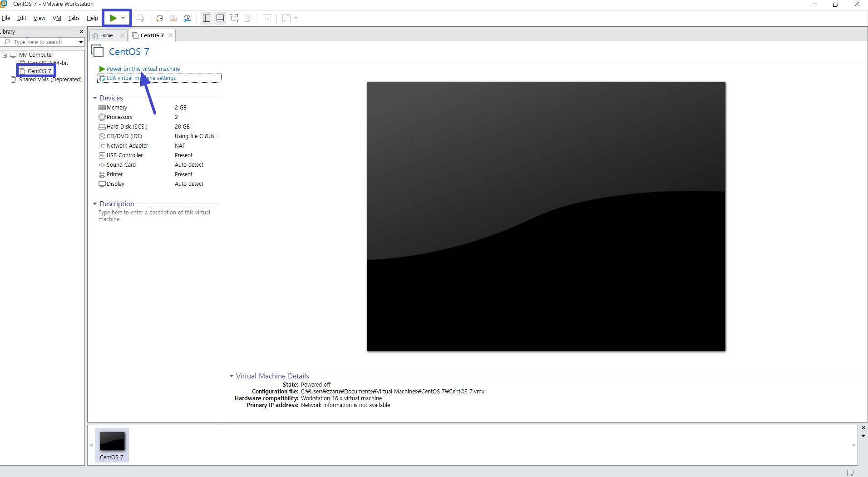Click the Printer device icon

tap(102, 174)
